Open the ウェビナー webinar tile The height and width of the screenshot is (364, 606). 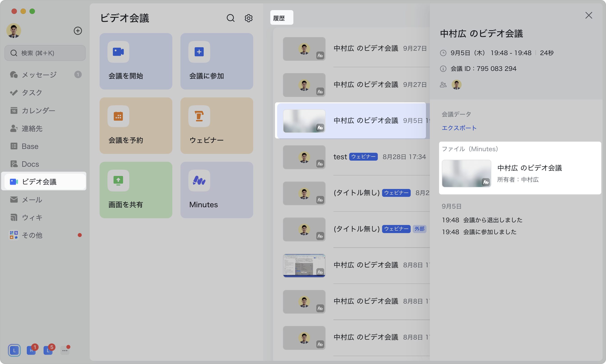(x=216, y=126)
